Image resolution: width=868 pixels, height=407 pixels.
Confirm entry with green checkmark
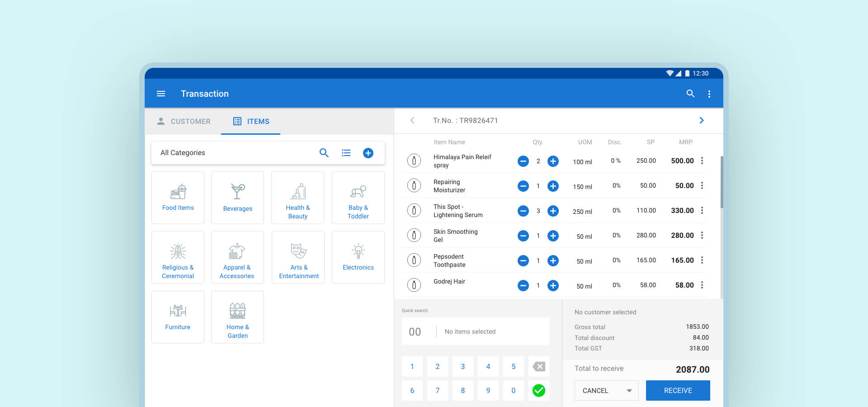click(x=538, y=390)
